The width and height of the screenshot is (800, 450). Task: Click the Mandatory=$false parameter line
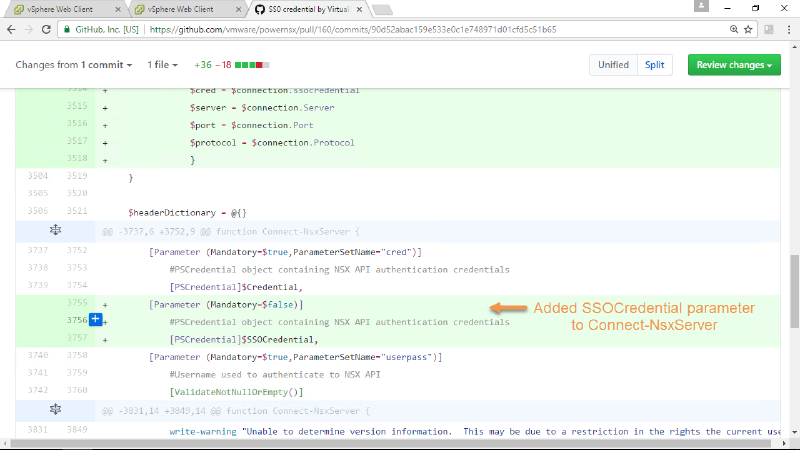pos(226,305)
